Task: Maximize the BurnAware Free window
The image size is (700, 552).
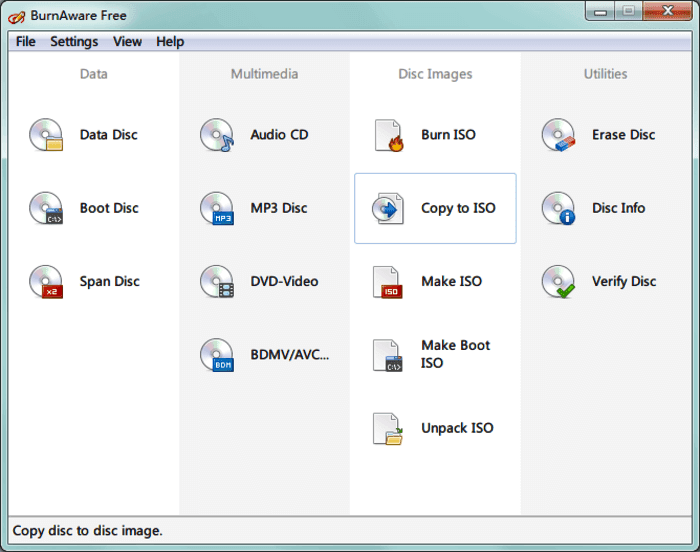Action: tap(629, 11)
